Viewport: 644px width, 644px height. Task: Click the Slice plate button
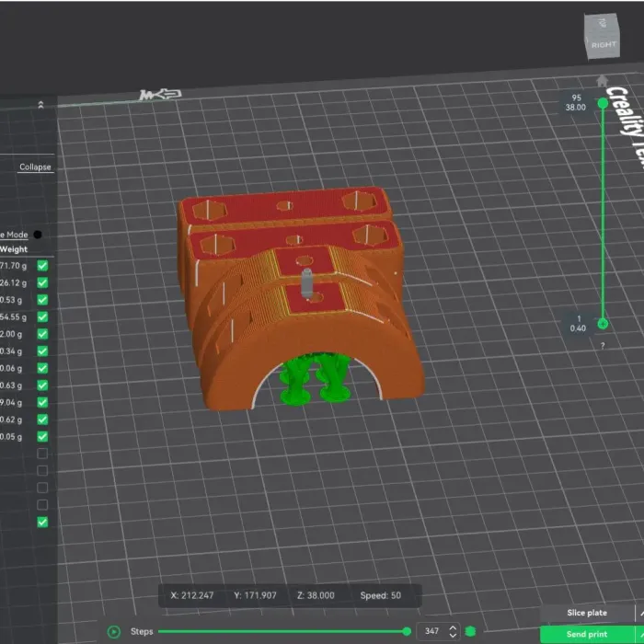coord(587,613)
